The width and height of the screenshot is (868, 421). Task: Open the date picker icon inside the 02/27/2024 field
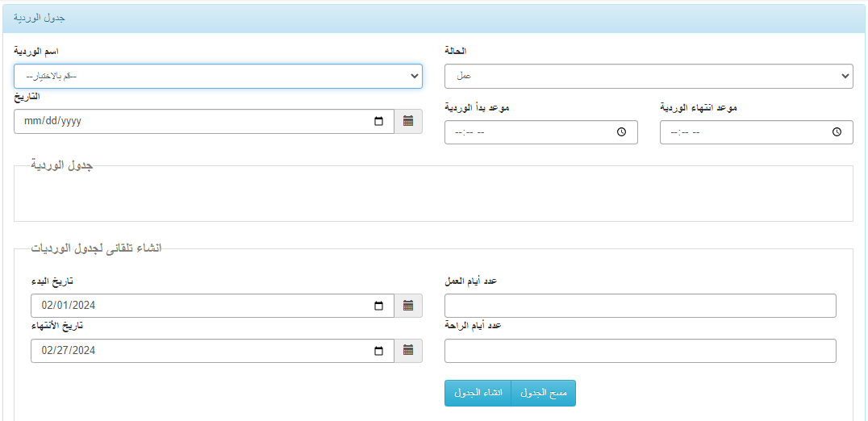tap(378, 350)
